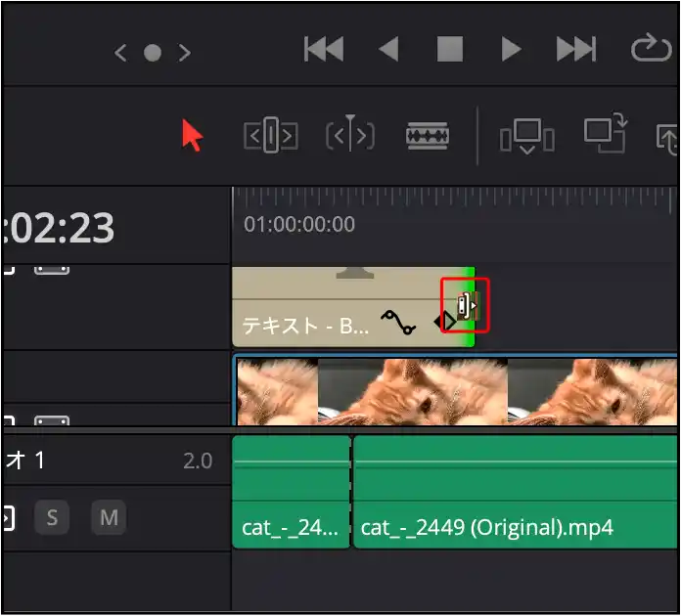Select the Blade edit tool
Image resolution: width=681 pixels, height=616 pixels.
[428, 136]
